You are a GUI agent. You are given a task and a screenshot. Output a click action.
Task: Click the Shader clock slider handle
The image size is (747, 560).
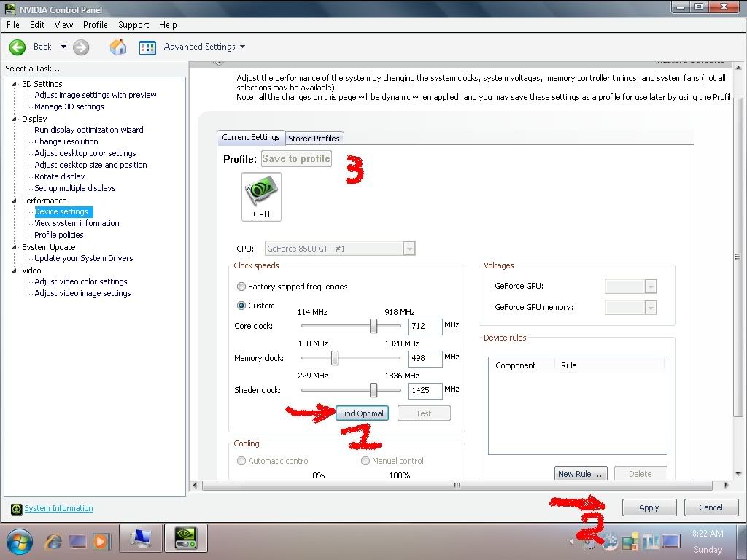373,391
